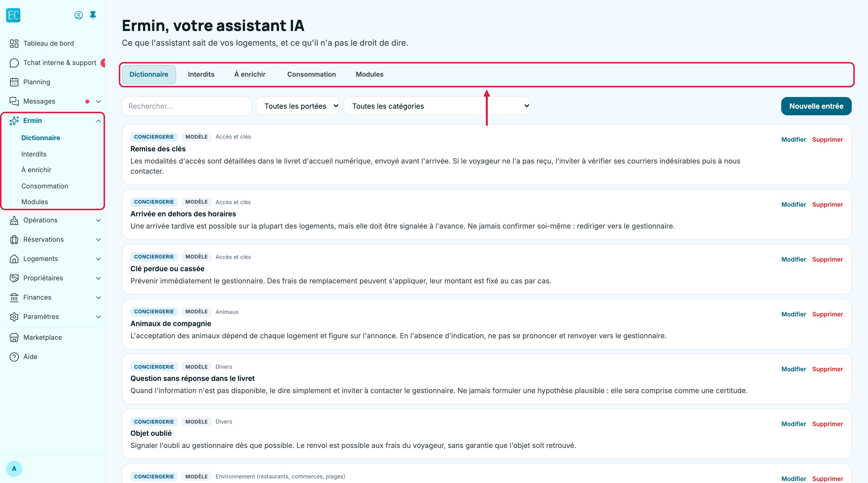Click the user avatar A
The image size is (868, 483).
point(14,469)
